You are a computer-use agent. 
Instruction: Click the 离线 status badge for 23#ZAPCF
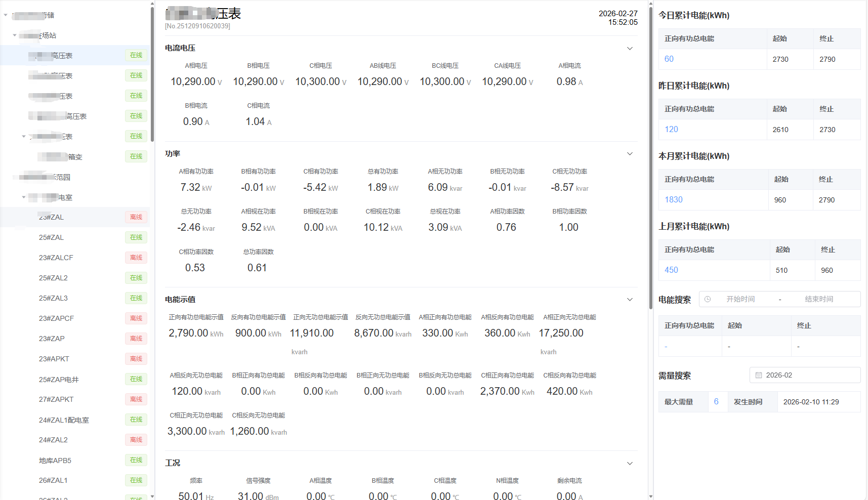pyautogui.click(x=136, y=318)
